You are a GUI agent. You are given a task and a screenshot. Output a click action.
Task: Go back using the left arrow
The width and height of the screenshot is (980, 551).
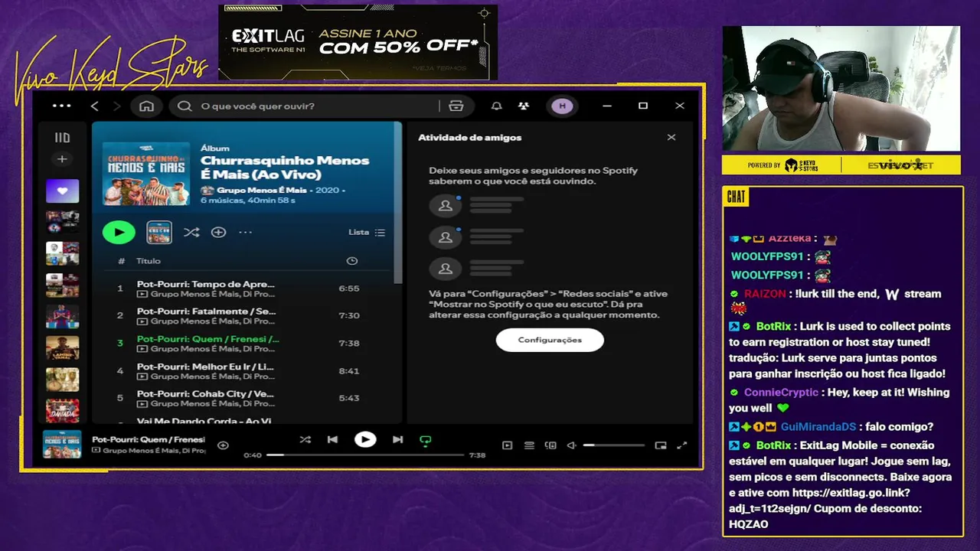point(95,106)
